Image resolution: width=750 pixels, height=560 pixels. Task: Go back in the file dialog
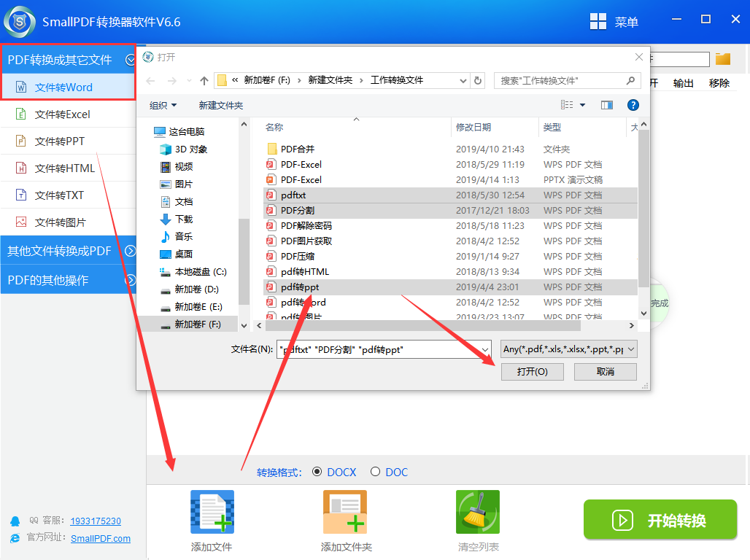(x=151, y=81)
